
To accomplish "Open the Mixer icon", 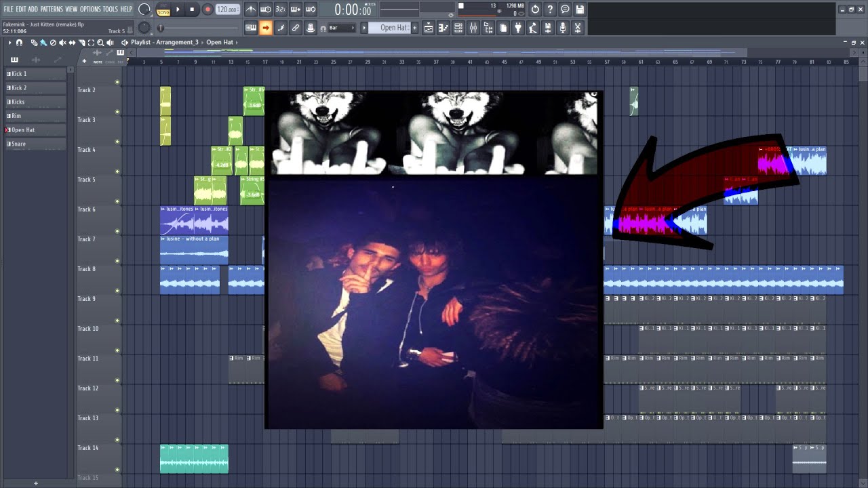I will 473,28.
